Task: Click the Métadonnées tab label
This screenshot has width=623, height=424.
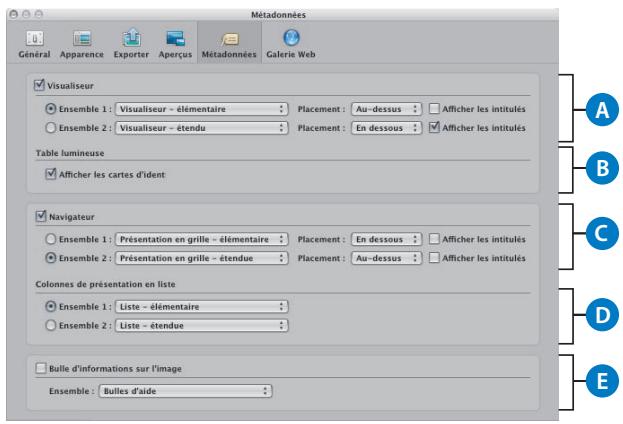Action: (229, 54)
